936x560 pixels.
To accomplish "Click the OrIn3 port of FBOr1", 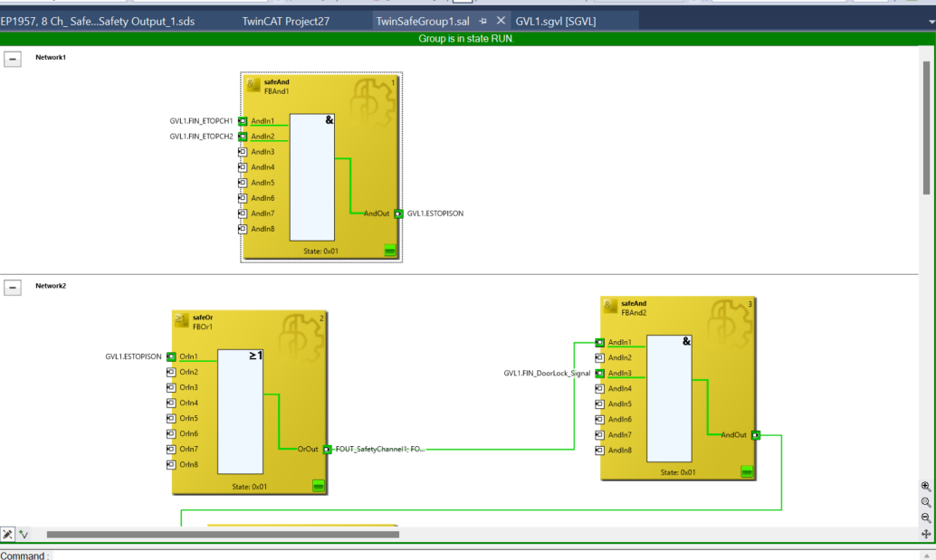I will [171, 387].
